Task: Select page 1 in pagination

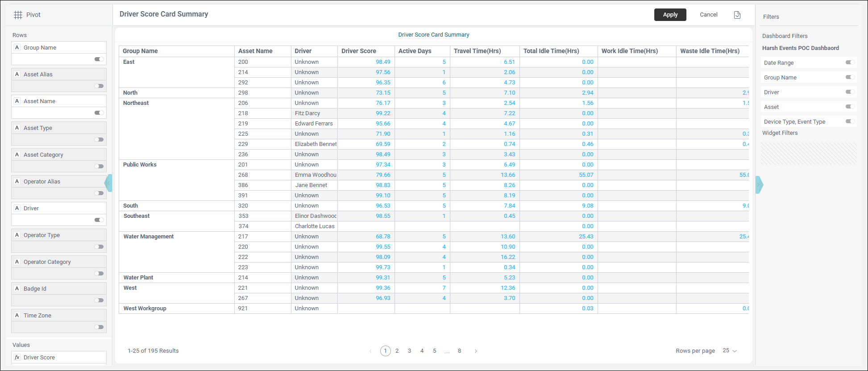Action: tap(386, 351)
